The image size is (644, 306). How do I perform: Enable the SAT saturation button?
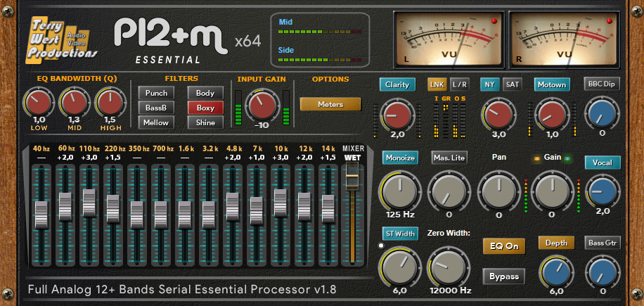coord(512,84)
